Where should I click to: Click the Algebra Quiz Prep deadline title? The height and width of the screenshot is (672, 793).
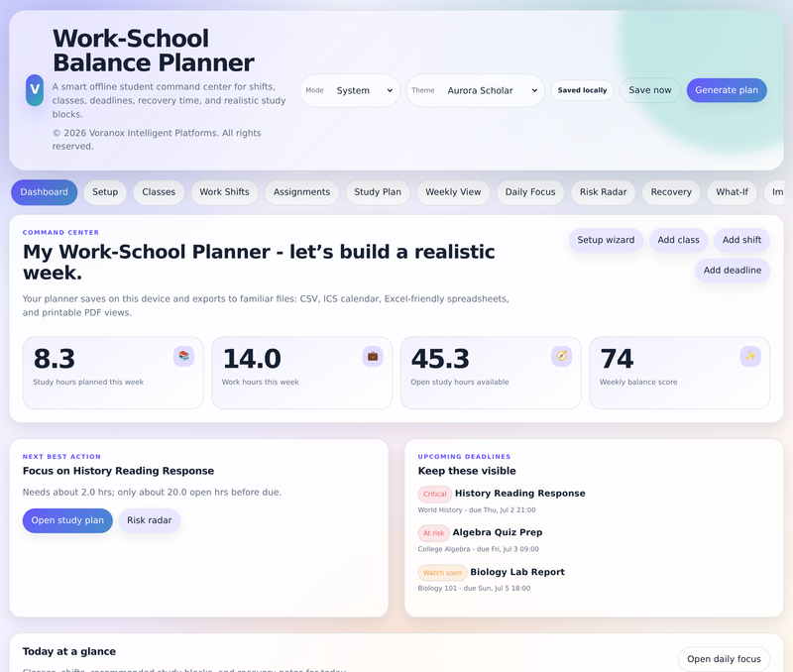pyautogui.click(x=498, y=532)
